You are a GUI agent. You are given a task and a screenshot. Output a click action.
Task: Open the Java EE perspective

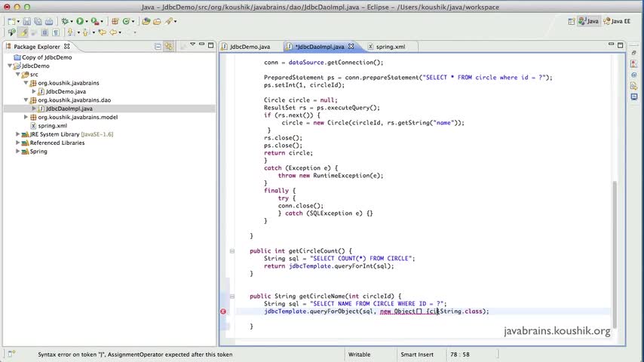[x=618, y=21]
